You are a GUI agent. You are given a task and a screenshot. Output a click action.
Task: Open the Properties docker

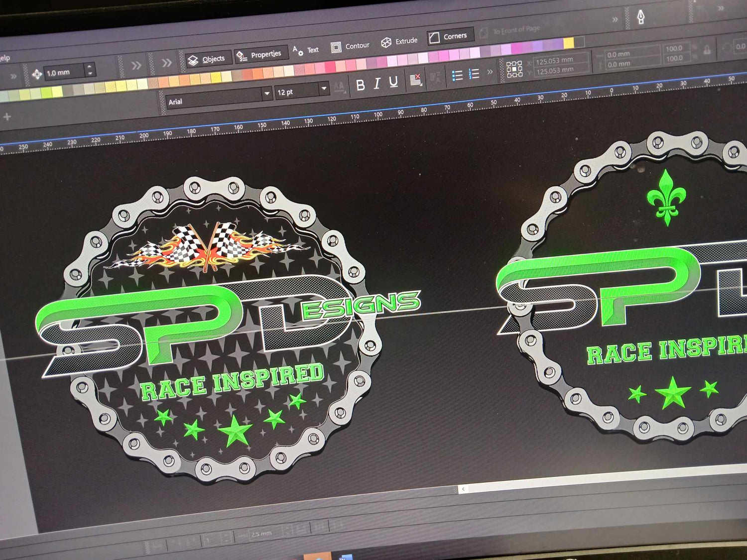click(x=259, y=55)
